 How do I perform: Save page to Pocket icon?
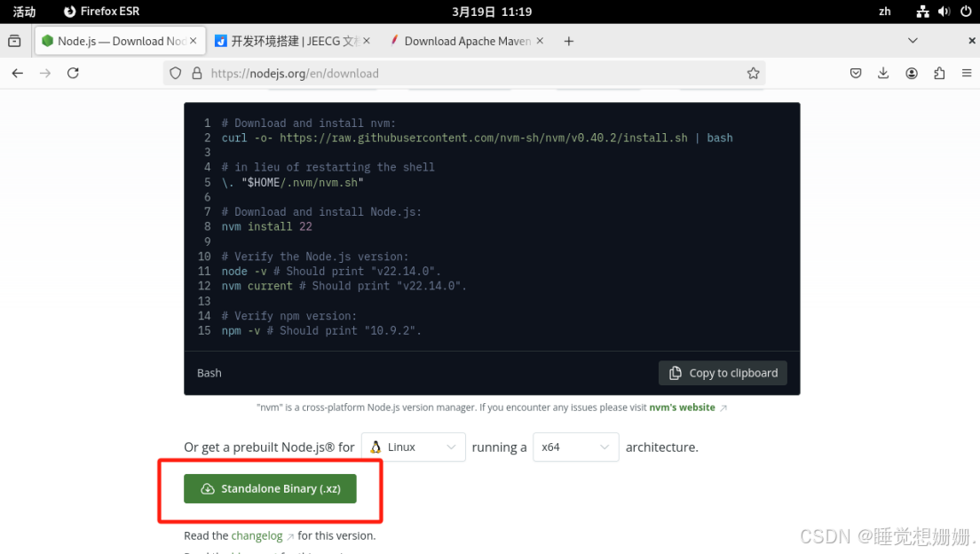pyautogui.click(x=854, y=73)
